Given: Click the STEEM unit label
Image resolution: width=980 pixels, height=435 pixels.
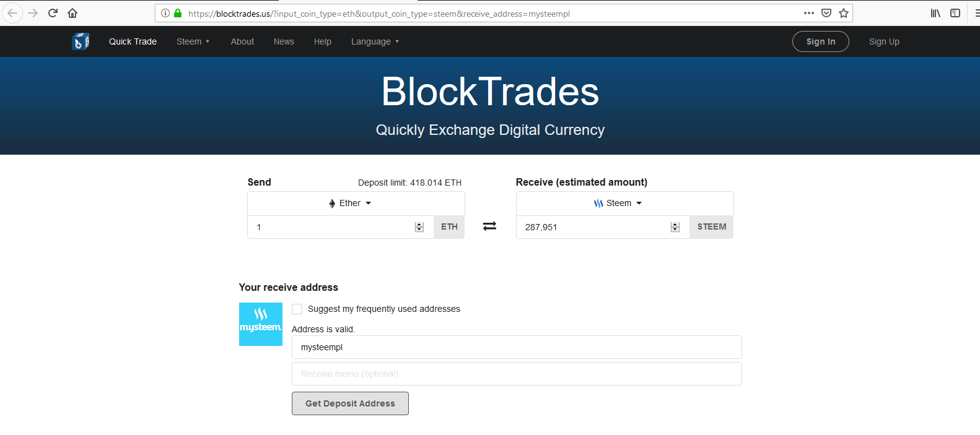Looking at the screenshot, I should 712,227.
